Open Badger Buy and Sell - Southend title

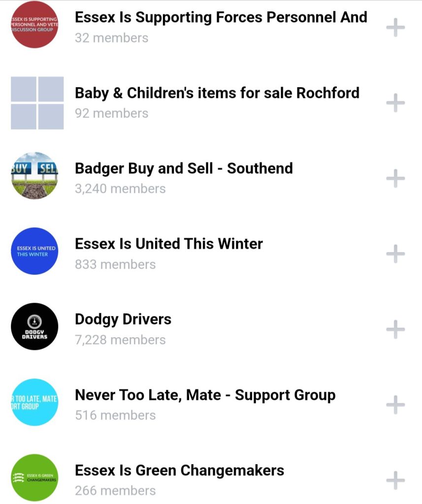pyautogui.click(x=184, y=168)
